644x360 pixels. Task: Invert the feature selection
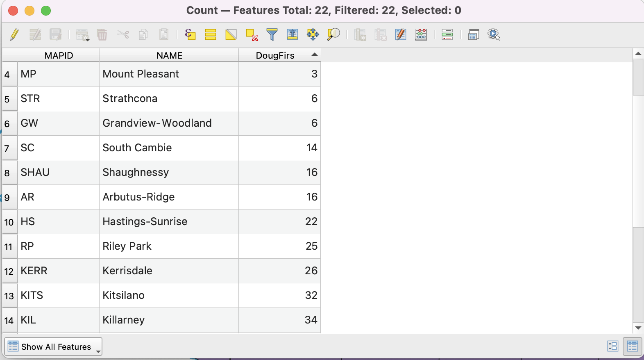pos(231,34)
